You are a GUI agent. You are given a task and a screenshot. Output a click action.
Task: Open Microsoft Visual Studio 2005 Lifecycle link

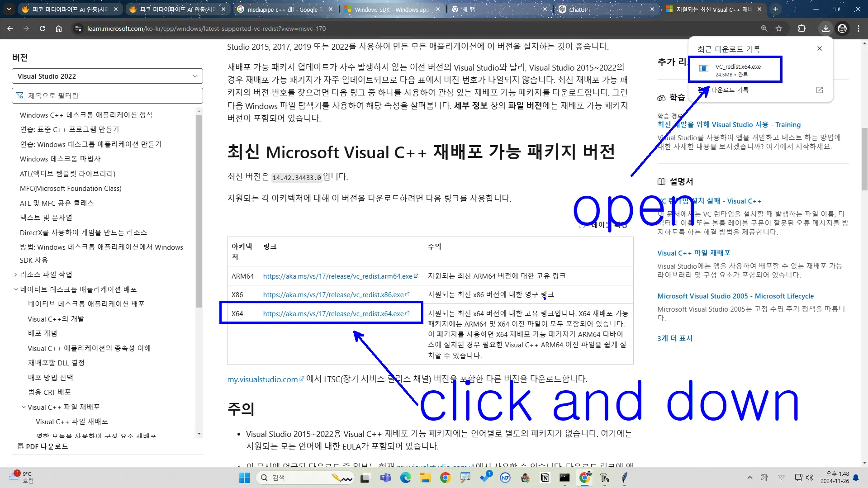pos(735,296)
